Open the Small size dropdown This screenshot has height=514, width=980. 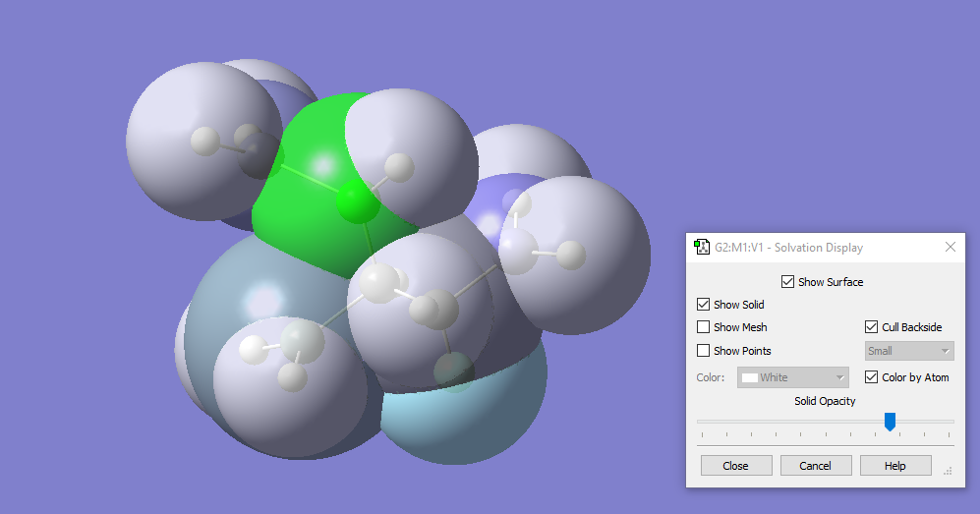tap(909, 351)
